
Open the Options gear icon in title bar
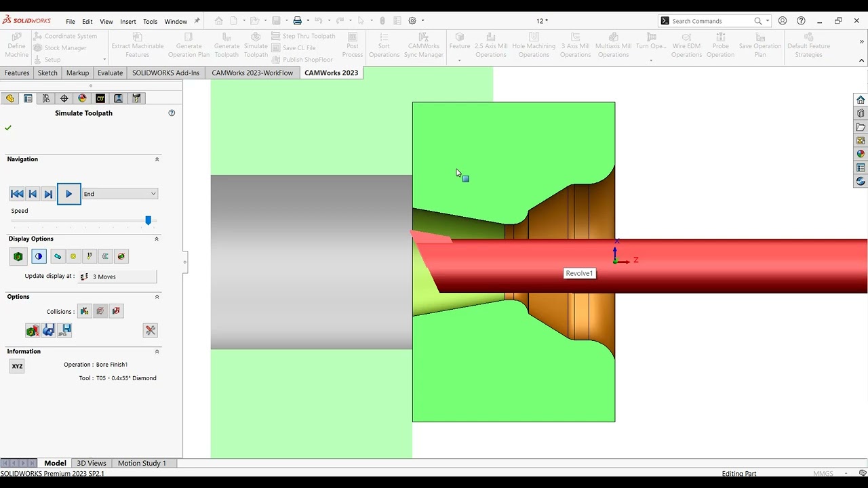pos(412,21)
